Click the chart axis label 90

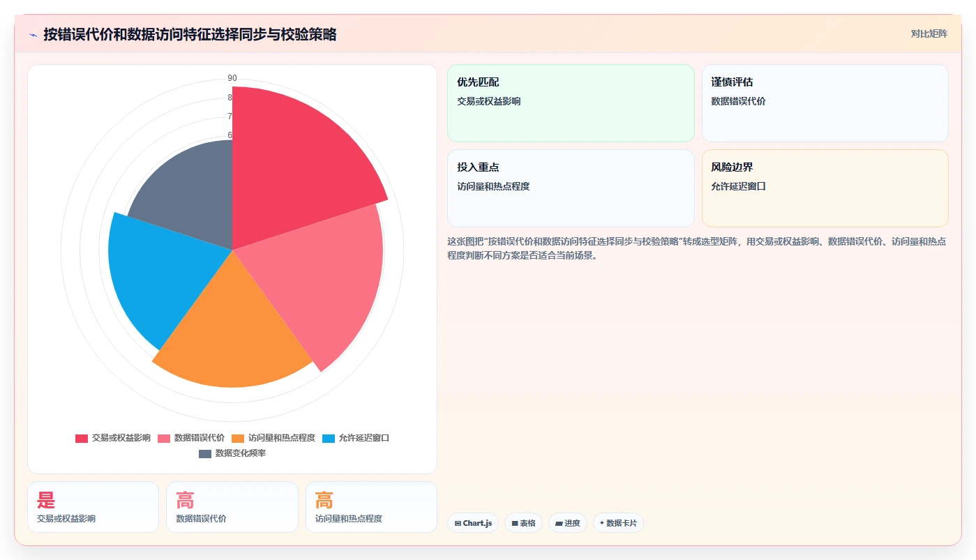pos(232,78)
